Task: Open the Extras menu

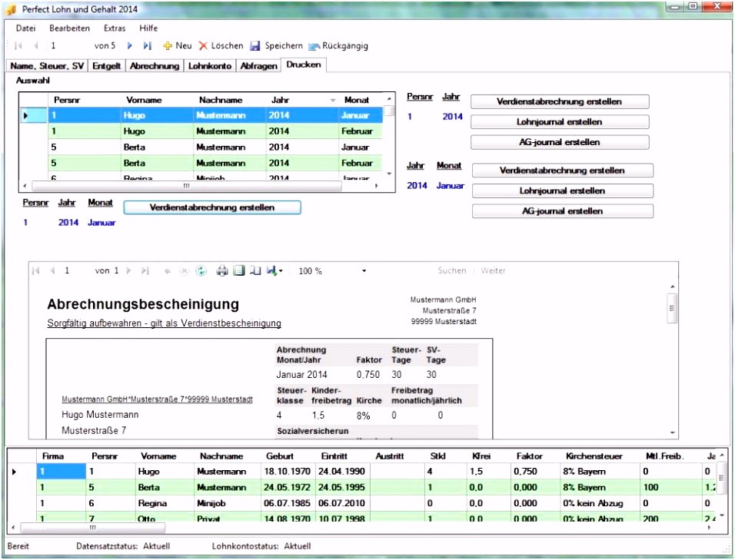Action: tap(115, 28)
